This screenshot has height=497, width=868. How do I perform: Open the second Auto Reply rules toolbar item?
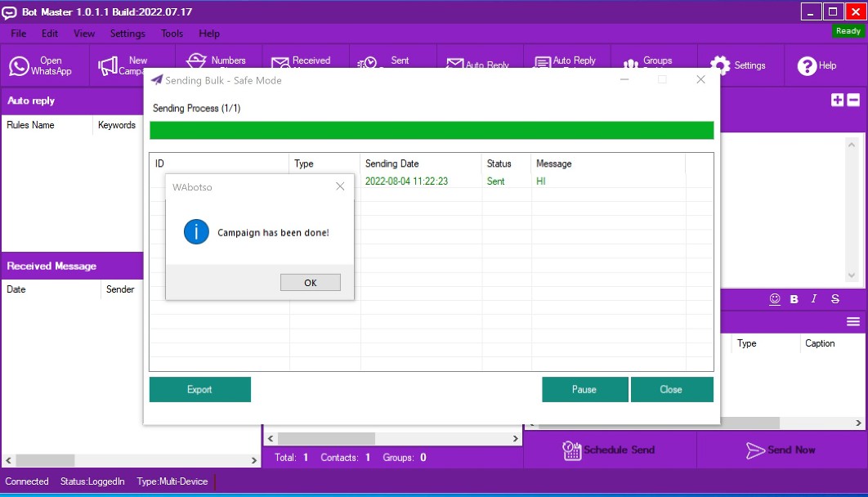(x=566, y=60)
